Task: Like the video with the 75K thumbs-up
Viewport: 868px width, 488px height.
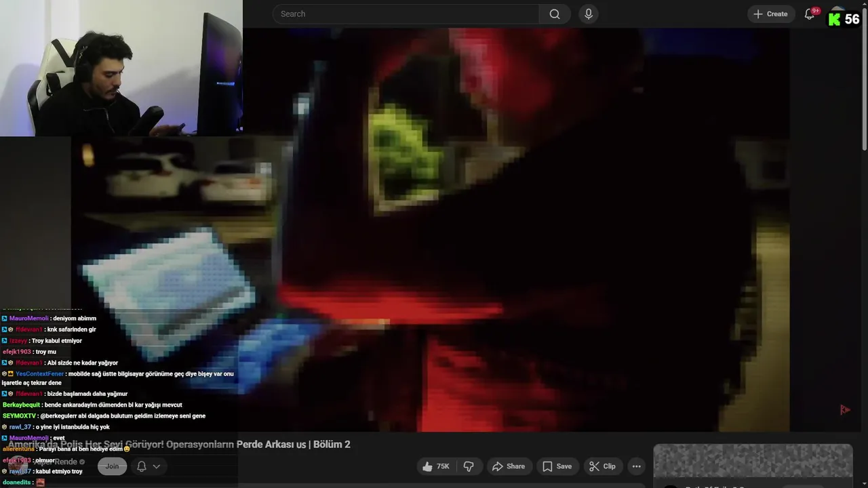Action: pyautogui.click(x=435, y=466)
